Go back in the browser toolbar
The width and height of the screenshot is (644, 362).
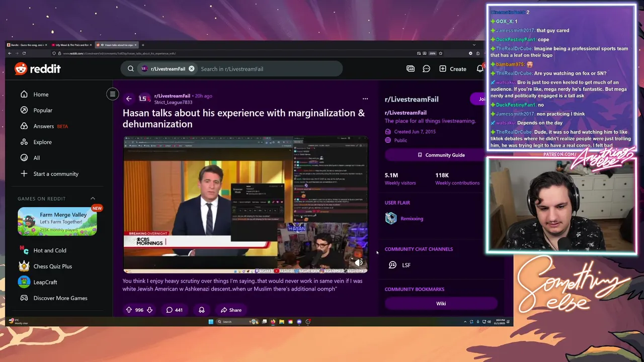[x=10, y=53]
